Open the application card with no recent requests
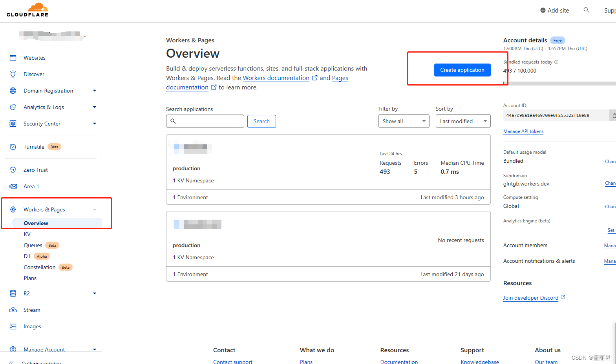Screen dimensions: 616x364 pyautogui.click(x=328, y=246)
